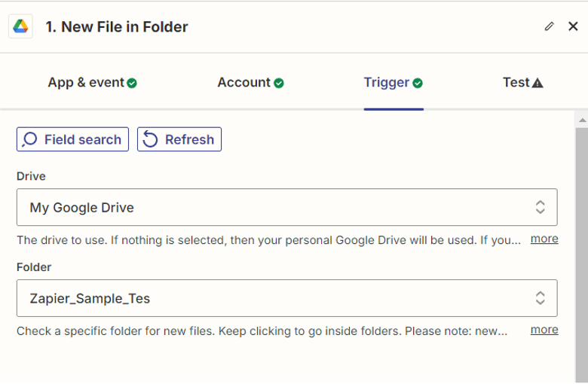Click the pencil rename icon
Viewport: 588px width, 384px height.
click(549, 26)
